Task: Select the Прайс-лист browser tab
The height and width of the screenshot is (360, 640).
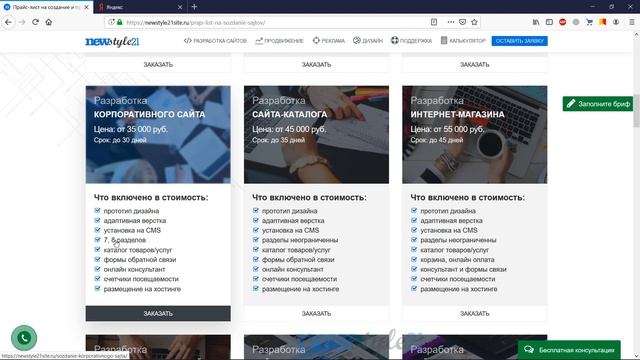Action: tap(46, 7)
